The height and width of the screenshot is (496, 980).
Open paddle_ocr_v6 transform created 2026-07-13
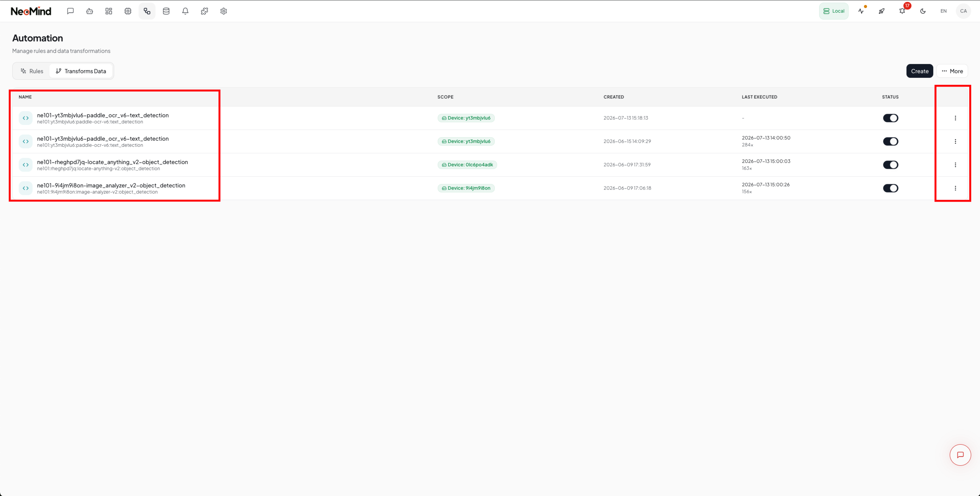click(x=103, y=115)
